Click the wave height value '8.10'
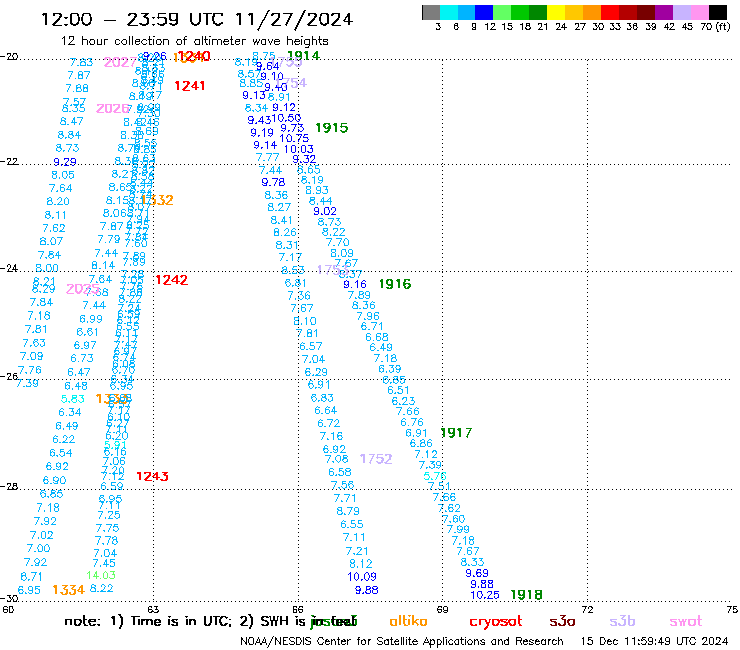This screenshot has width=740, height=650. point(305,321)
